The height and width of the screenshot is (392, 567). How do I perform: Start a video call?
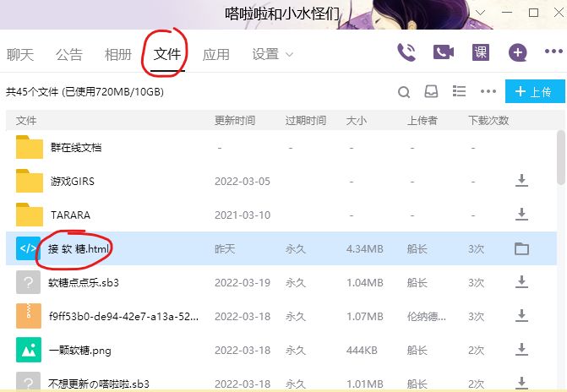(x=444, y=52)
